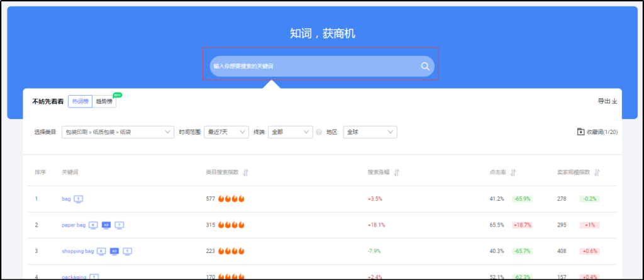Click the +3.5% search growth value
The height and width of the screenshot is (280, 644).
coord(375,199)
